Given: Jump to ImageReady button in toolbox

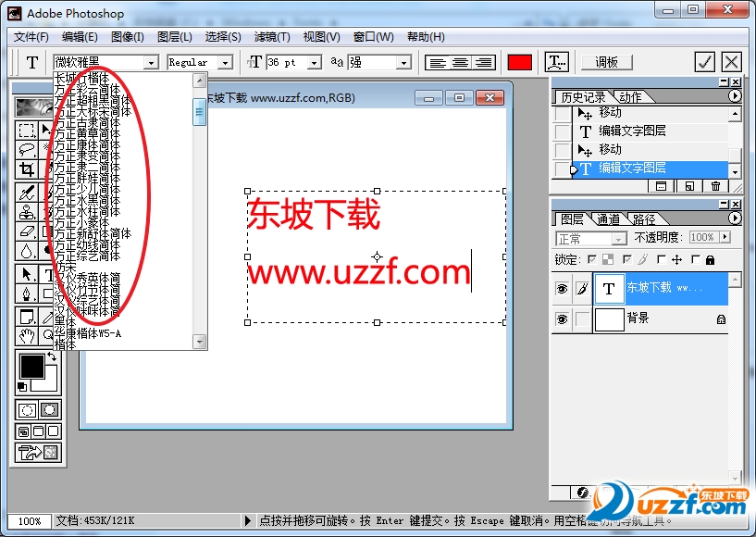Looking at the screenshot, I should (38, 453).
